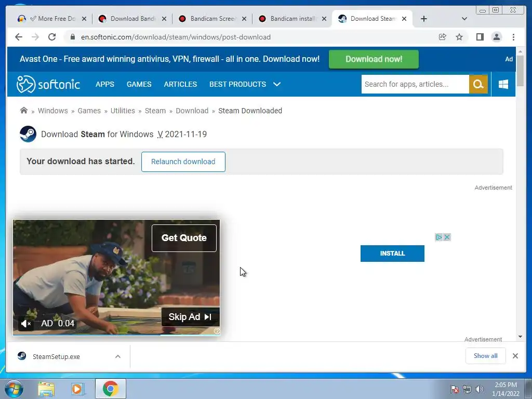The width and height of the screenshot is (532, 399).
Task: Close the downloads bar
Action: [x=515, y=356]
